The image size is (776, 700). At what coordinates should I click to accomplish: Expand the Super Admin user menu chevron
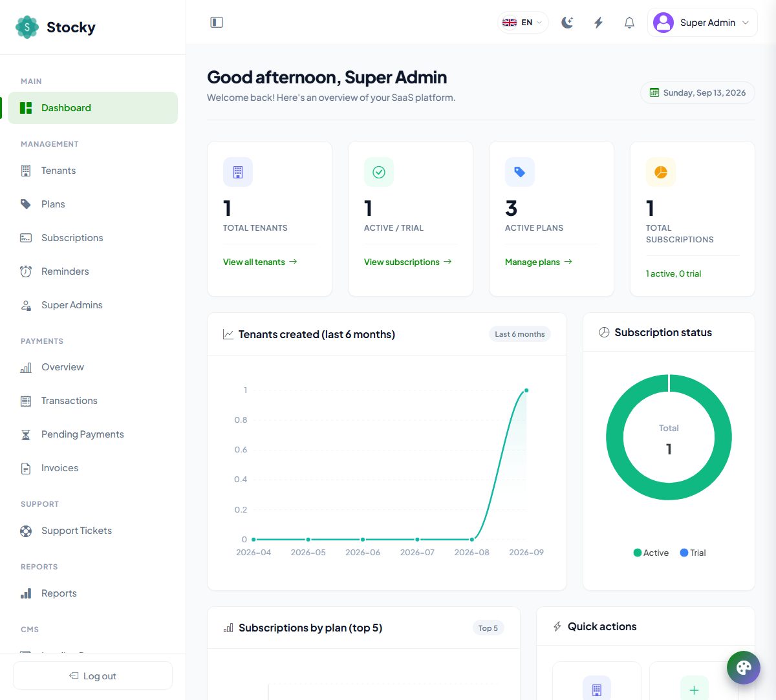(746, 23)
